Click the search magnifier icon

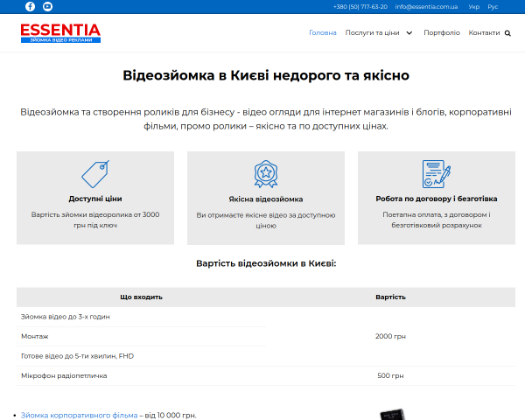pyautogui.click(x=507, y=33)
